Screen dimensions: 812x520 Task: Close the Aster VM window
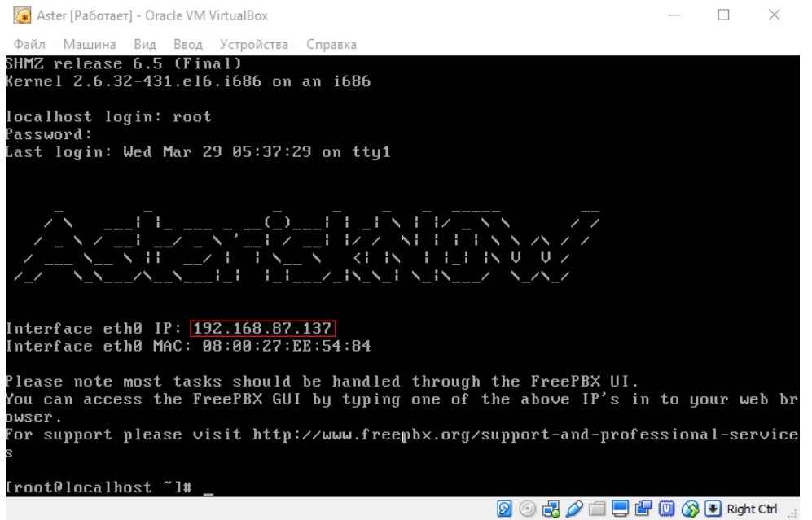pos(775,15)
